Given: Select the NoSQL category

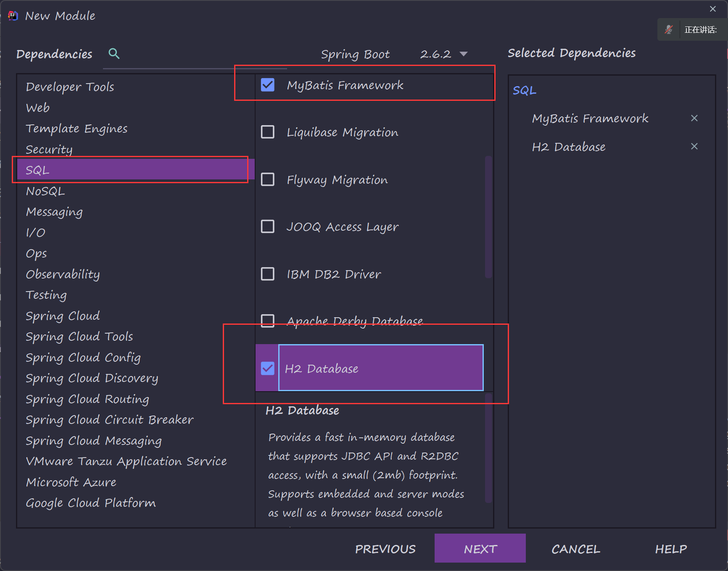Looking at the screenshot, I should 45,191.
